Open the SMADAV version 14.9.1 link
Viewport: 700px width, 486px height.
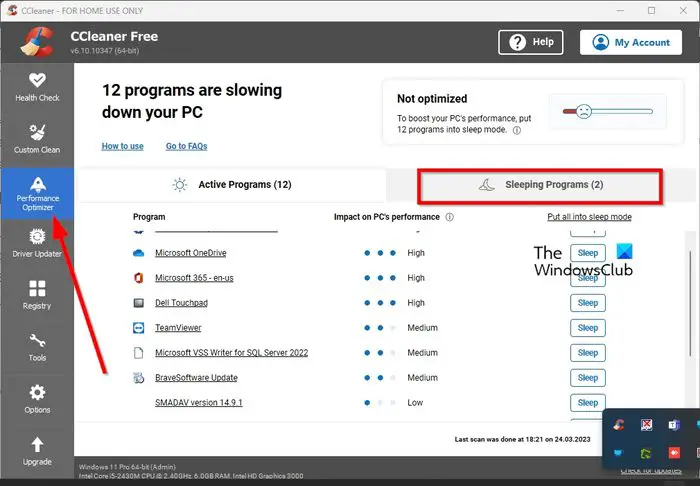199,403
